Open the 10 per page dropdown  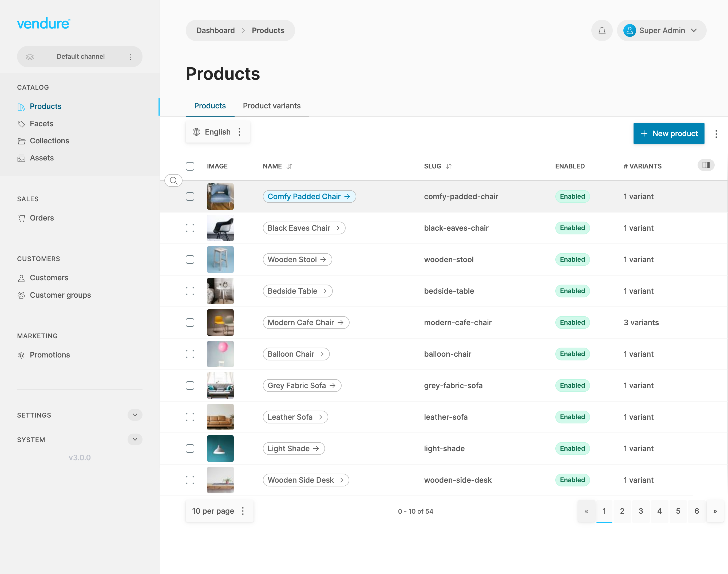[219, 511]
